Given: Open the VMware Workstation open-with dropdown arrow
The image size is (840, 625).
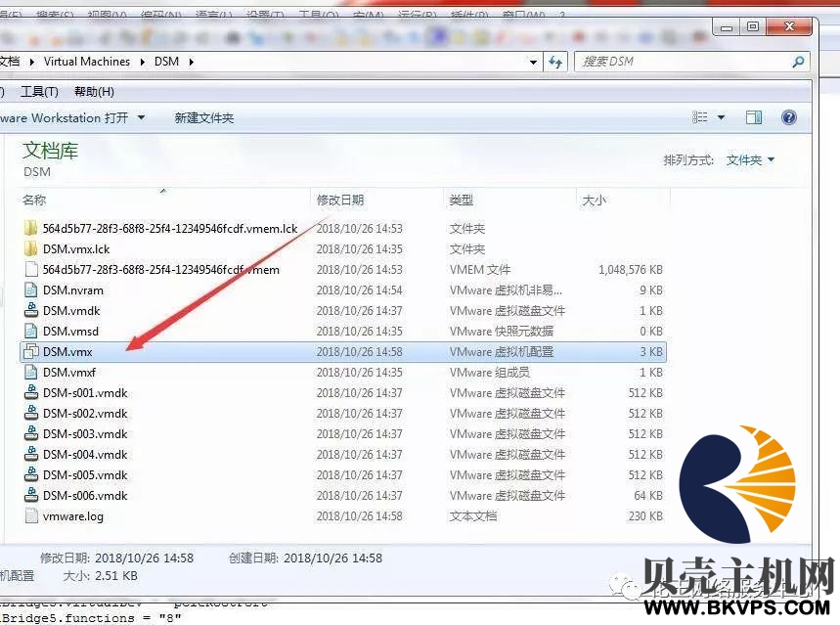Looking at the screenshot, I should (141, 117).
